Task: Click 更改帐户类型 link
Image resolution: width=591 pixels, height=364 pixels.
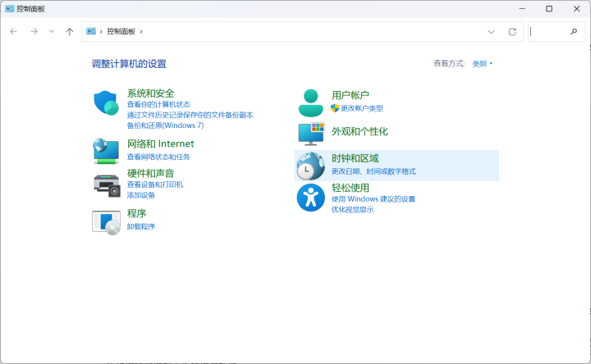Action: pos(362,108)
